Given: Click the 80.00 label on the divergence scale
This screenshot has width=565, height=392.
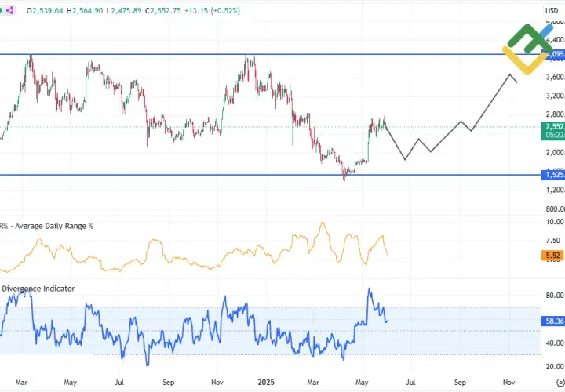Looking at the screenshot, I should click(556, 296).
